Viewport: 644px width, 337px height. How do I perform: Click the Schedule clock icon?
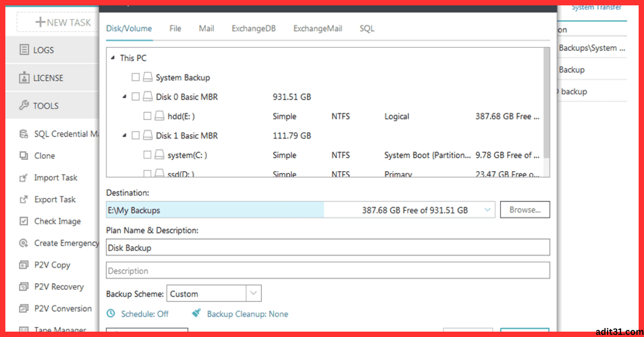pyautogui.click(x=112, y=313)
